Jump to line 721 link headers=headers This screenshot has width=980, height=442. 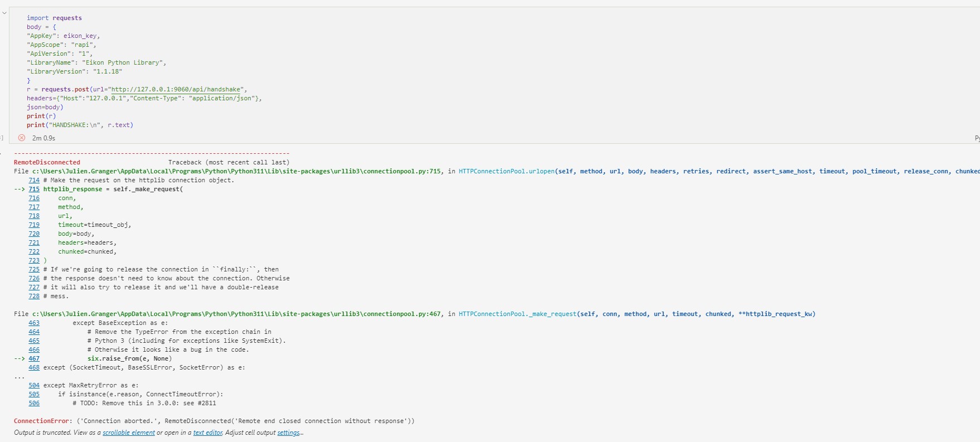tap(34, 242)
